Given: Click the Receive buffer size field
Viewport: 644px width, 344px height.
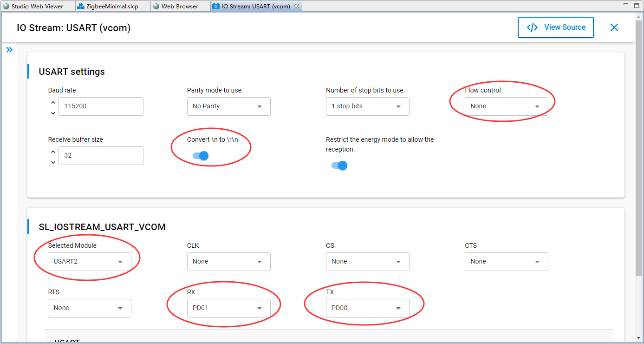Looking at the screenshot, I should click(x=101, y=156).
